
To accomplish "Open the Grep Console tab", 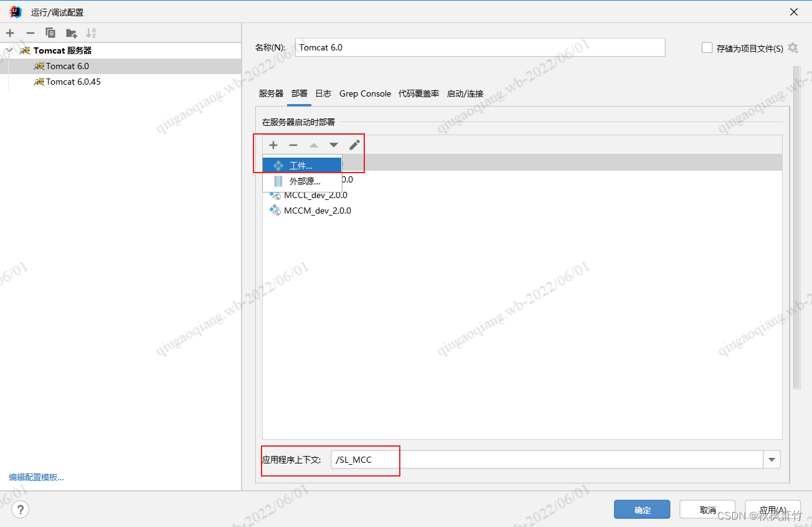I will pyautogui.click(x=365, y=93).
